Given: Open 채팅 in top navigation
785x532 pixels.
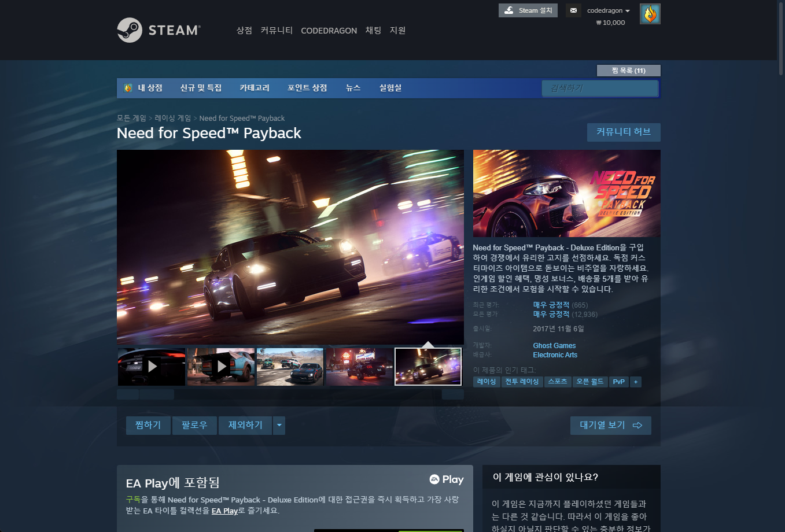Looking at the screenshot, I should [373, 30].
